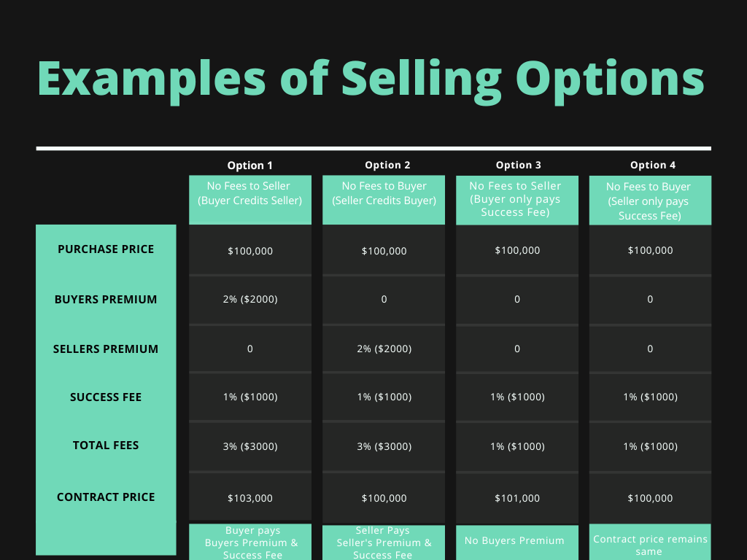Select the Option 1 column header
The width and height of the screenshot is (747, 560).
(250, 166)
